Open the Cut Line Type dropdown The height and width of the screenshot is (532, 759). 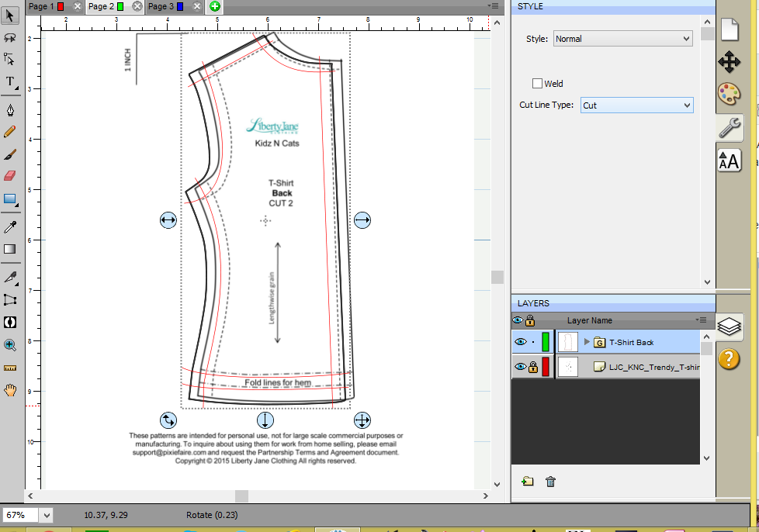click(636, 105)
